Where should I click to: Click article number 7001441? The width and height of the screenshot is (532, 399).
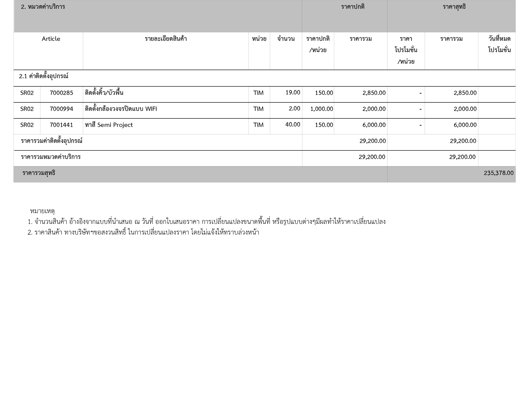(x=61, y=125)
